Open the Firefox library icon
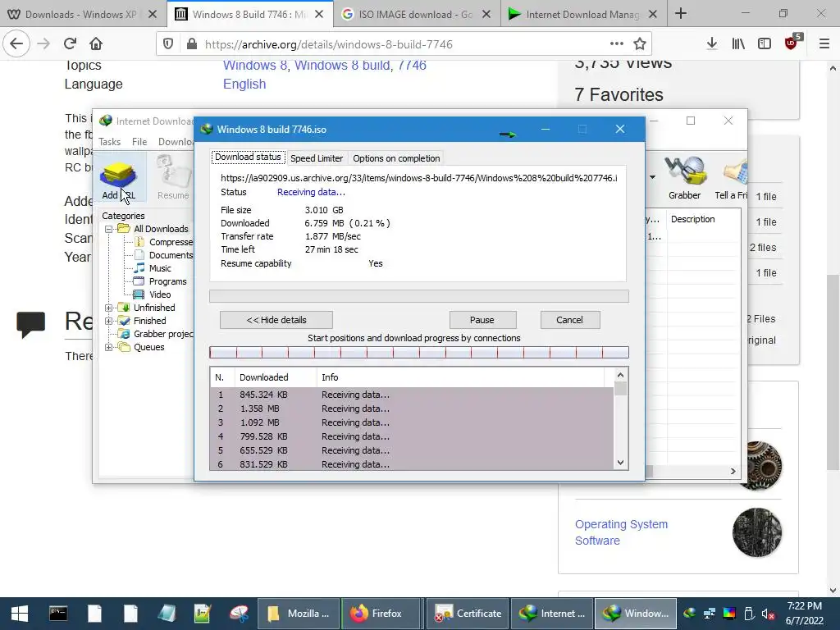Viewport: 840px width, 630px height. tap(738, 44)
